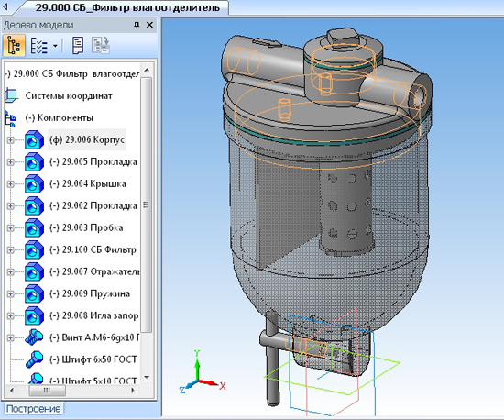Select Системы координат tree item
This screenshot has height=420, width=504.
tap(69, 96)
